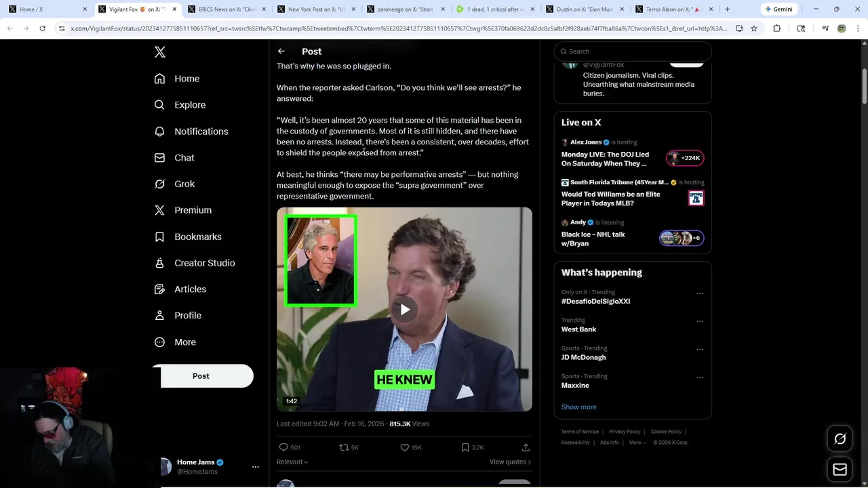The height and width of the screenshot is (488, 868).
Task: Switch to the 1 dead, 1 critical tab
Action: point(494,9)
